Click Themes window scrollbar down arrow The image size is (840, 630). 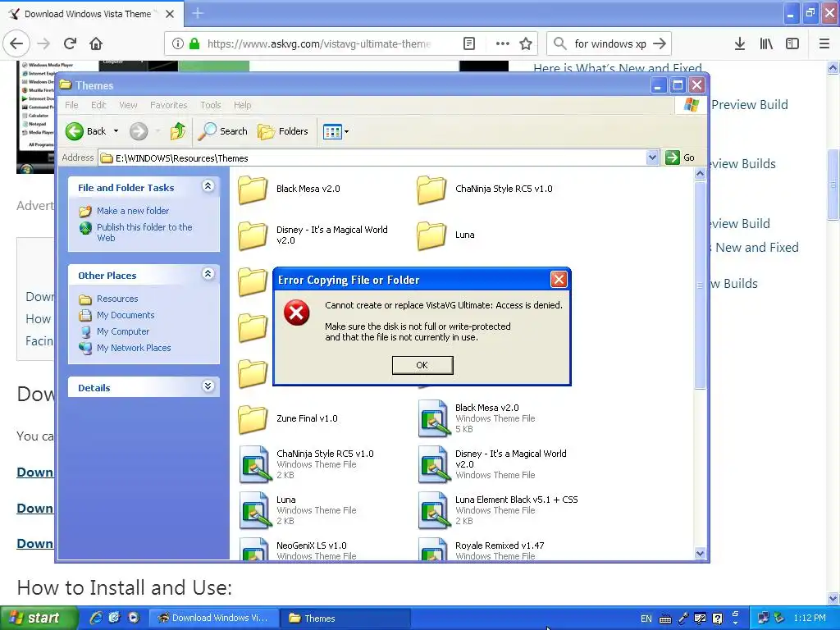(x=700, y=554)
